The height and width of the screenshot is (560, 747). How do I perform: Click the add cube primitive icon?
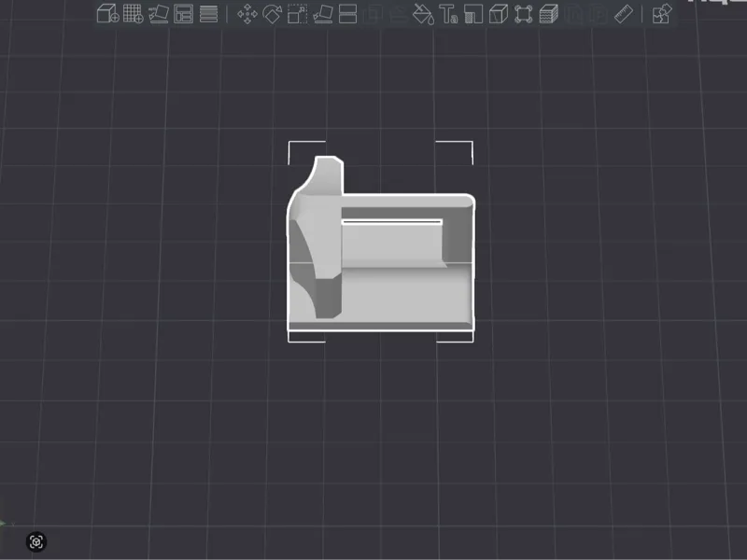coord(107,14)
